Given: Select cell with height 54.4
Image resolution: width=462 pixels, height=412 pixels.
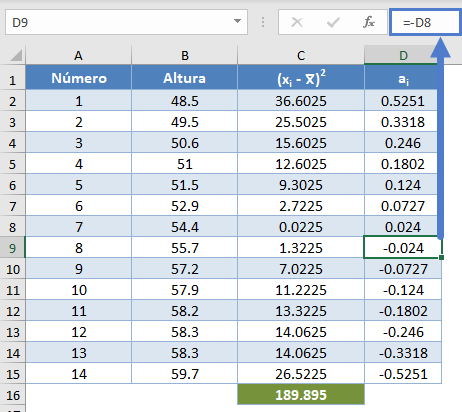Looking at the screenshot, I should tap(185, 227).
